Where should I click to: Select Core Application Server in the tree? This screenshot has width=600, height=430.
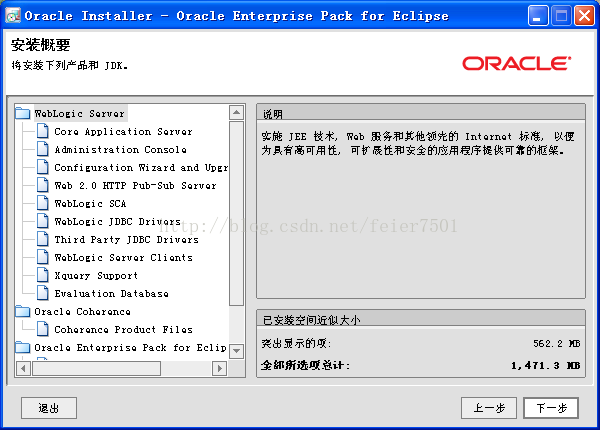(123, 132)
